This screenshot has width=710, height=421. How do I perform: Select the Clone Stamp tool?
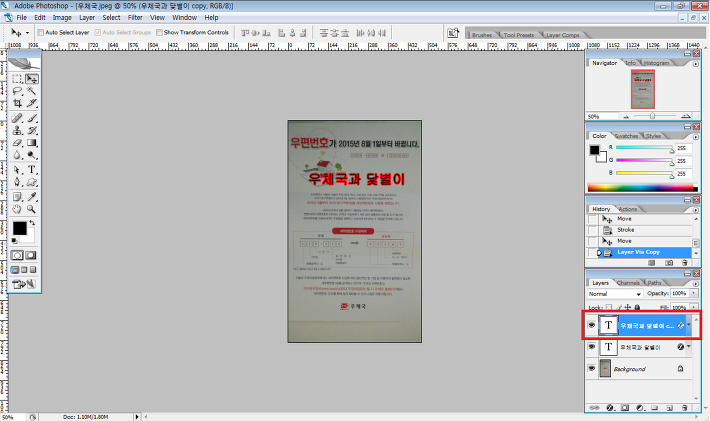click(17, 131)
